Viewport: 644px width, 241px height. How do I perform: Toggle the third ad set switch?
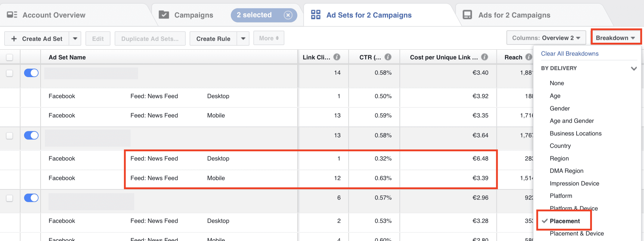pos(31,198)
